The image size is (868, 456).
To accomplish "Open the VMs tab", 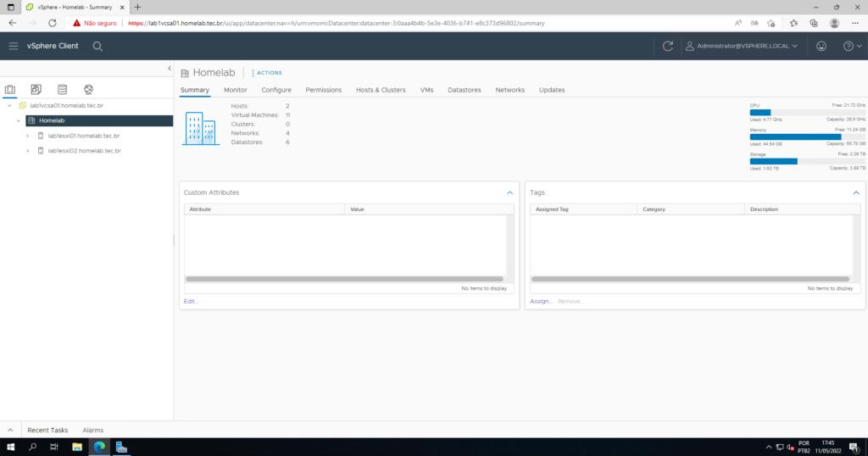I will pyautogui.click(x=426, y=90).
